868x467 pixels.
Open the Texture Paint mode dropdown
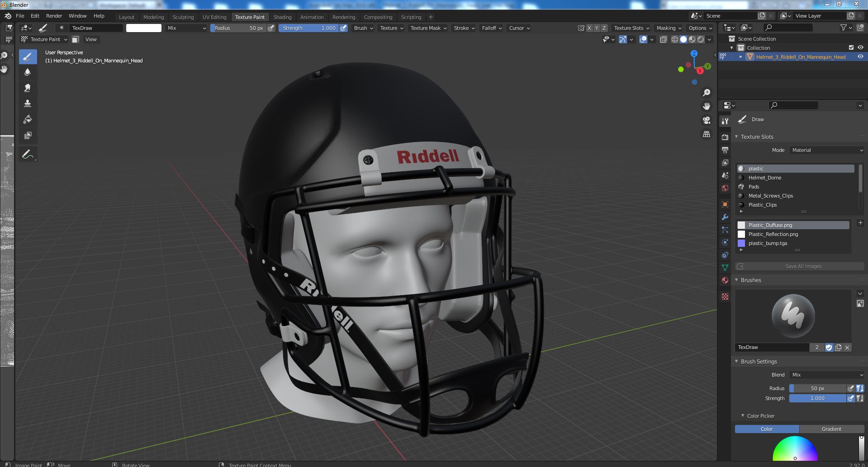tap(44, 39)
